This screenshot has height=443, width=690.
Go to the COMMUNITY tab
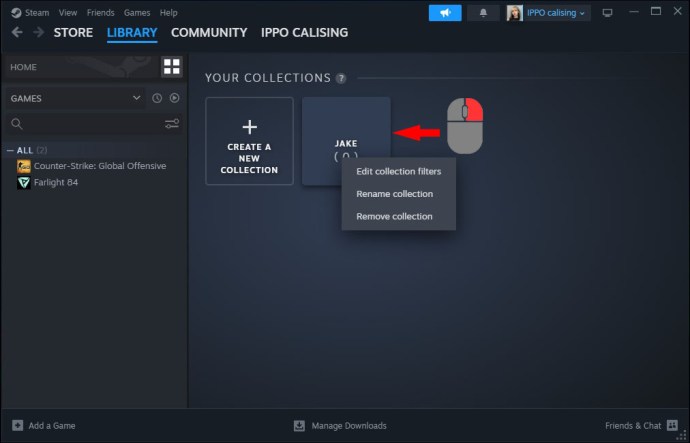tap(209, 32)
